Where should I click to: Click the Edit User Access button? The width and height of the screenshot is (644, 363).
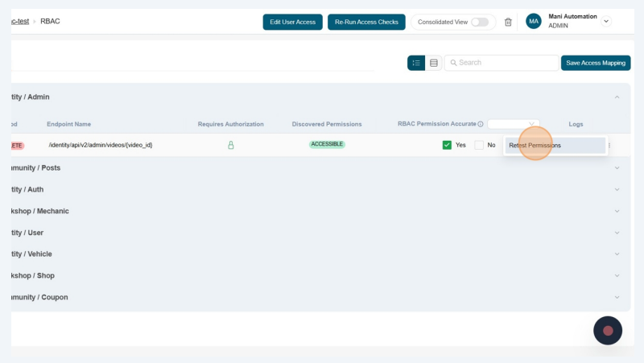(292, 22)
